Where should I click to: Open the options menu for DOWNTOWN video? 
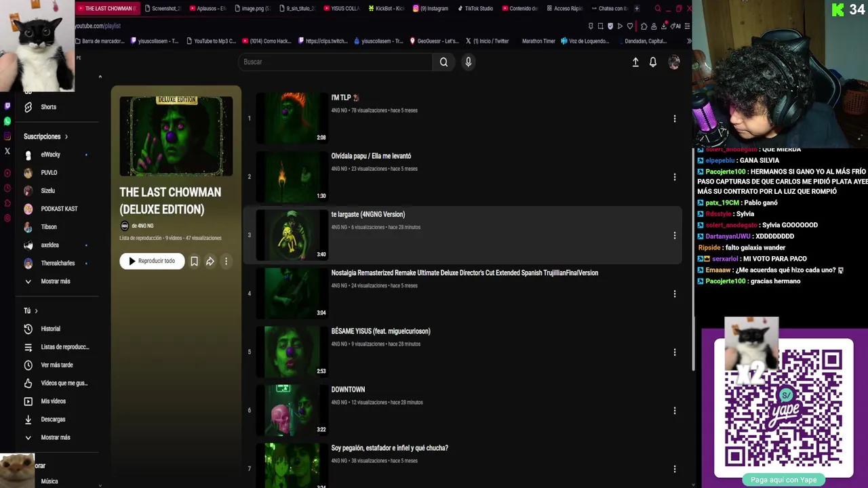(x=675, y=410)
